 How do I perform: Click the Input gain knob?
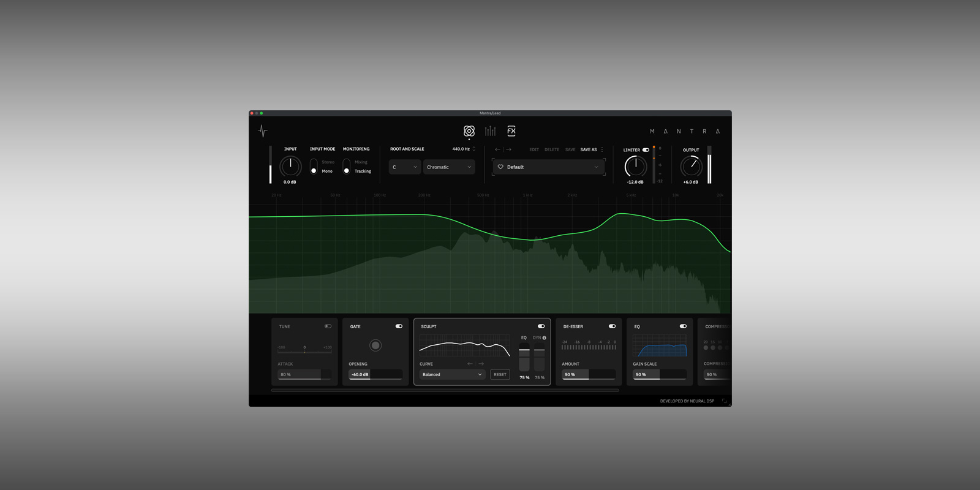pos(290,166)
